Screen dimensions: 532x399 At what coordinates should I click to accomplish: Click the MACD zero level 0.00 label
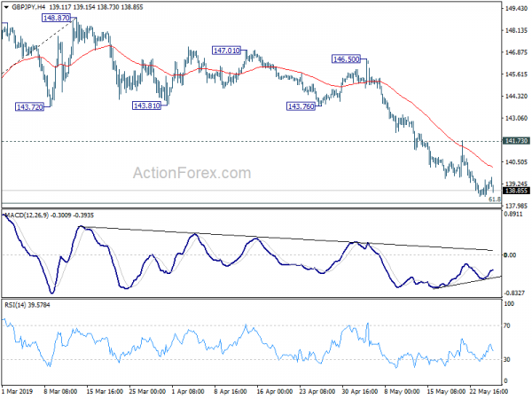(x=510, y=254)
